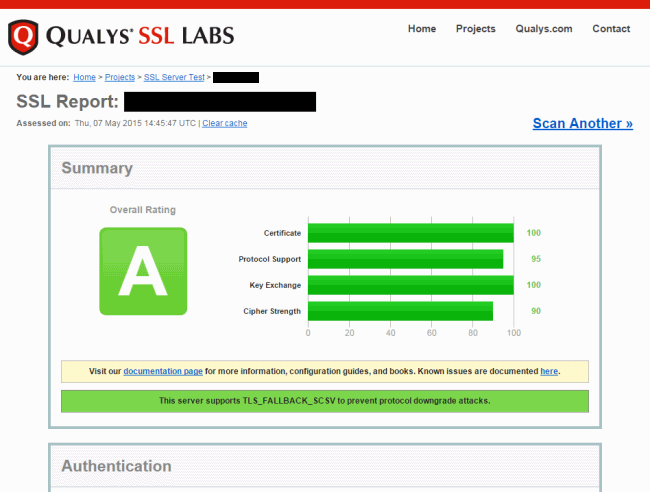The image size is (650, 492).
Task: Open the Projects navigation menu item
Action: pyautogui.click(x=475, y=29)
